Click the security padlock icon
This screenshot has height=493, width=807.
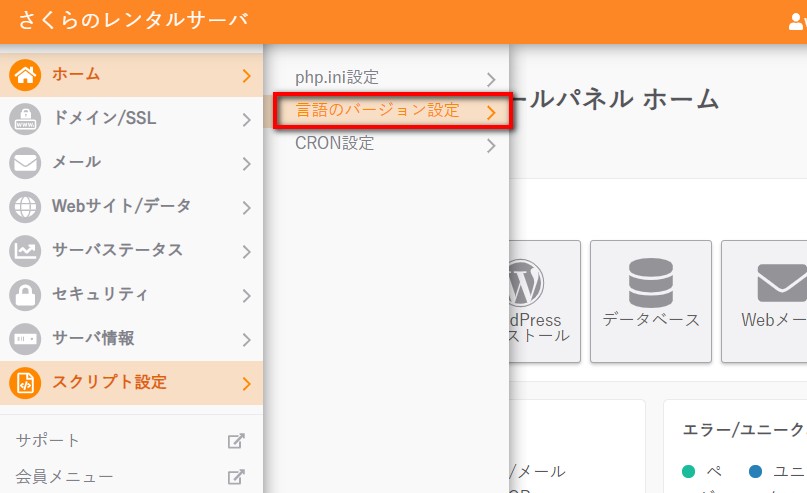(25, 294)
